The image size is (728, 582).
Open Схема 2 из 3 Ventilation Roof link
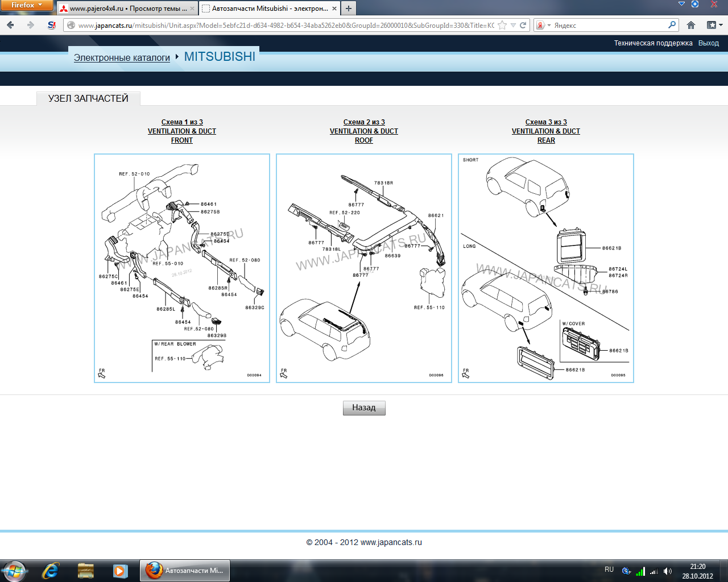pyautogui.click(x=364, y=131)
